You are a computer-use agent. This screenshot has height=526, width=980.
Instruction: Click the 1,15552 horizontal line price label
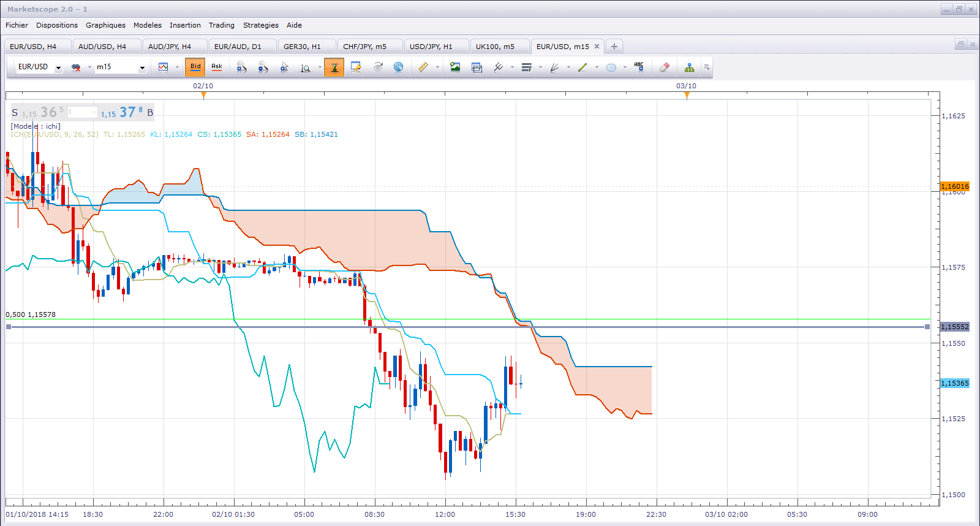pos(955,327)
